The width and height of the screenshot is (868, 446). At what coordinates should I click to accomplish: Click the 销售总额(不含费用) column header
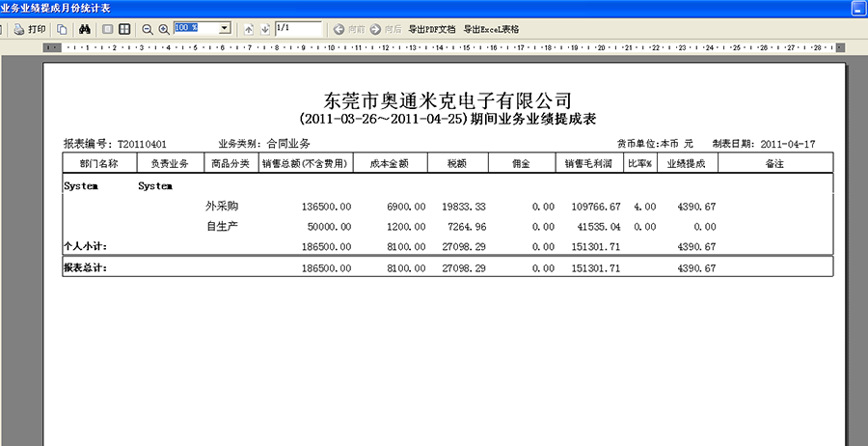pos(306,163)
